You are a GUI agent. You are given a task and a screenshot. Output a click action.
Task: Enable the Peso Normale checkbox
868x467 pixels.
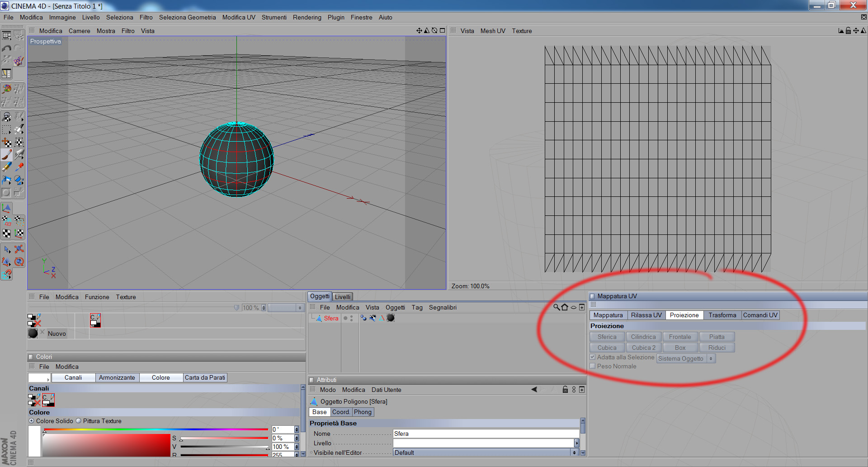tap(593, 366)
